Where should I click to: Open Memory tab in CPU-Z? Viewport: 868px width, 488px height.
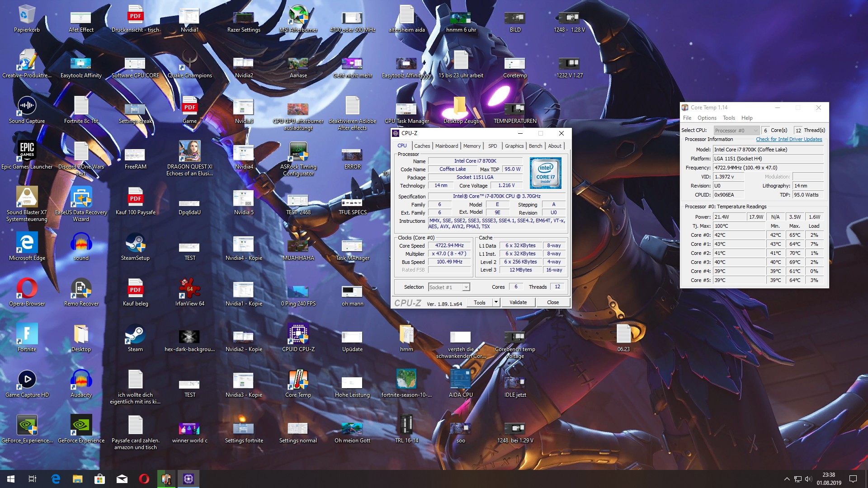click(472, 146)
